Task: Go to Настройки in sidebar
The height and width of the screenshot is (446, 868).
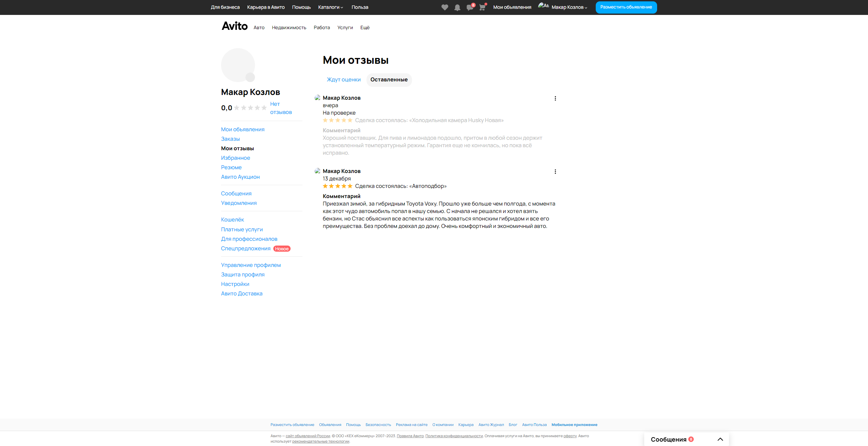Action: 235,284
